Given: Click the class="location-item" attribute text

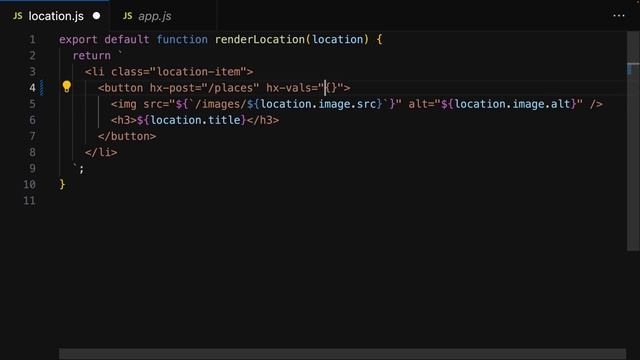Looking at the screenshot, I should [179, 72].
